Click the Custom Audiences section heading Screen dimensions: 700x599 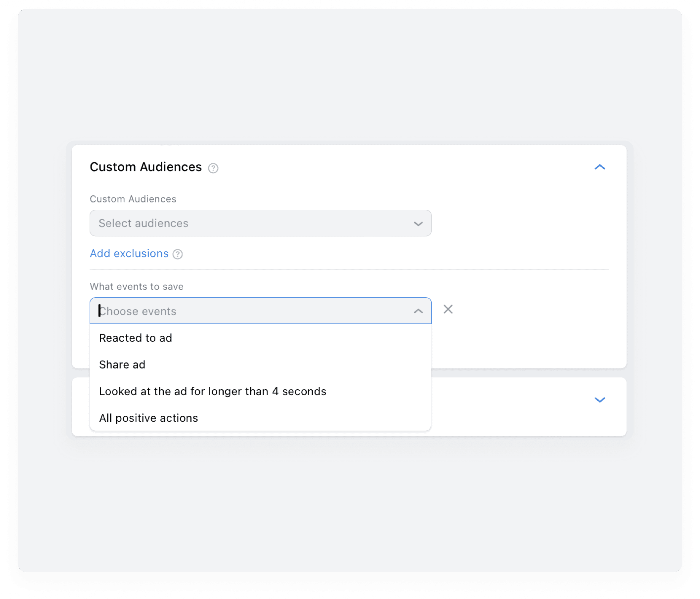tap(146, 167)
